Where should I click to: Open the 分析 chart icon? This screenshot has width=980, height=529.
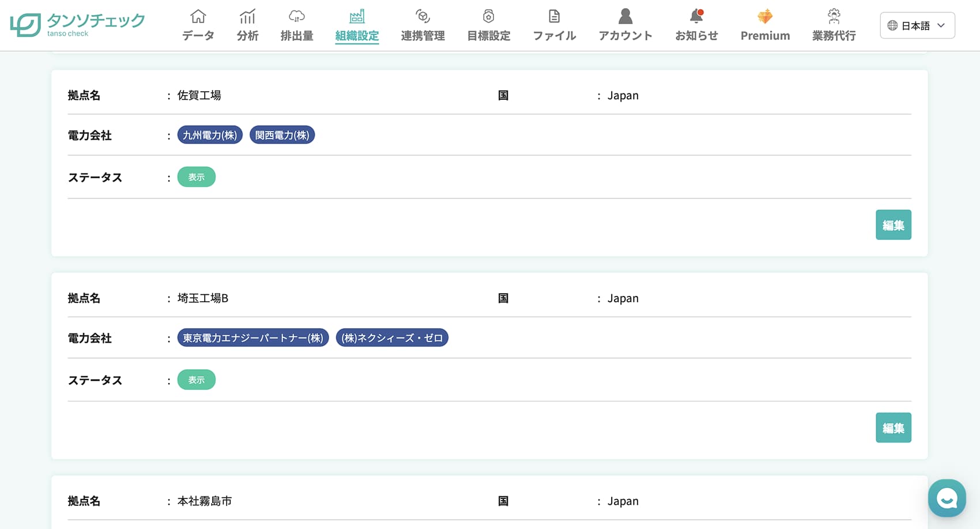coord(247,16)
